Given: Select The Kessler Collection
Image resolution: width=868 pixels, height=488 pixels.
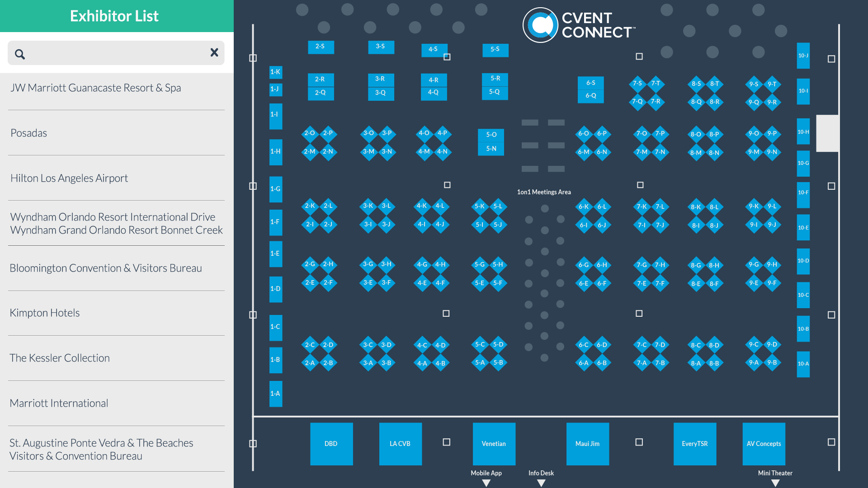Looking at the screenshot, I should pyautogui.click(x=116, y=358).
